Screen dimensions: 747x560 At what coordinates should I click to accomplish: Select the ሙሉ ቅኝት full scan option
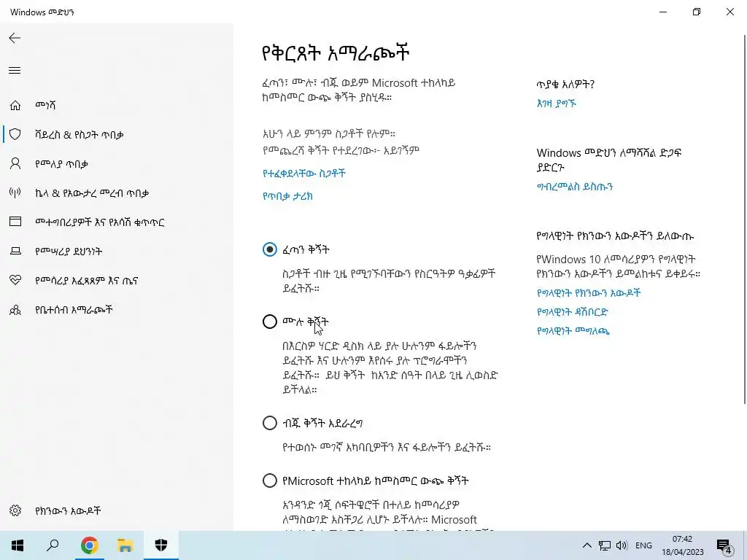pos(270,322)
